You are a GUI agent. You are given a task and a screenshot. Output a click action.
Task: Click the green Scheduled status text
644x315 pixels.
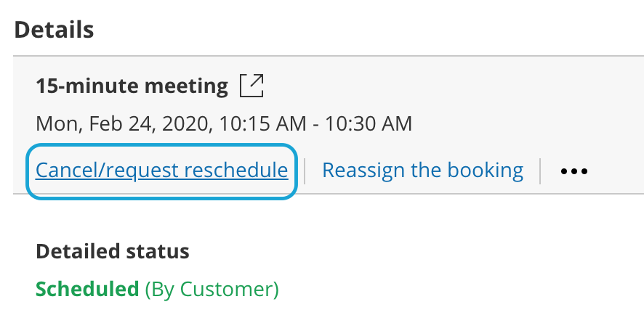tap(87, 289)
